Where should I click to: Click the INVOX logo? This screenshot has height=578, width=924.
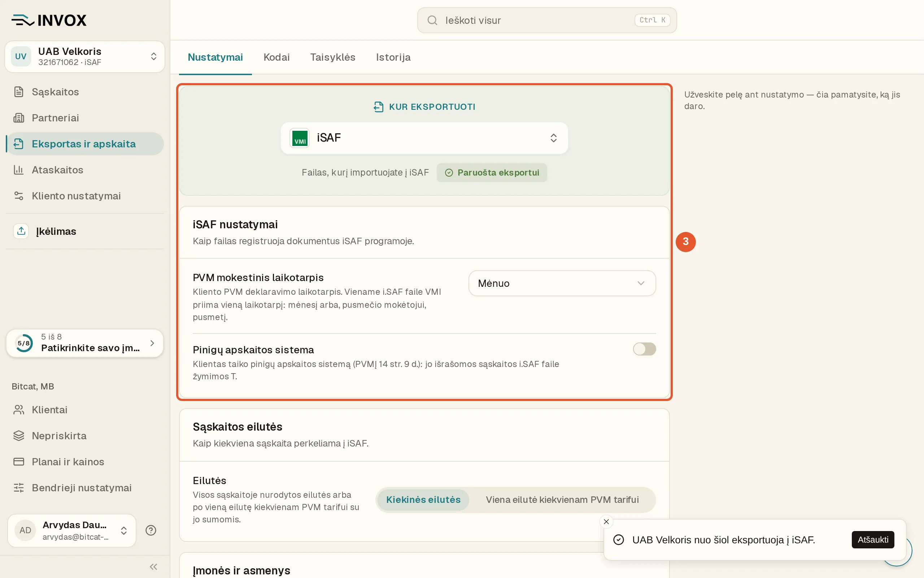49,20
